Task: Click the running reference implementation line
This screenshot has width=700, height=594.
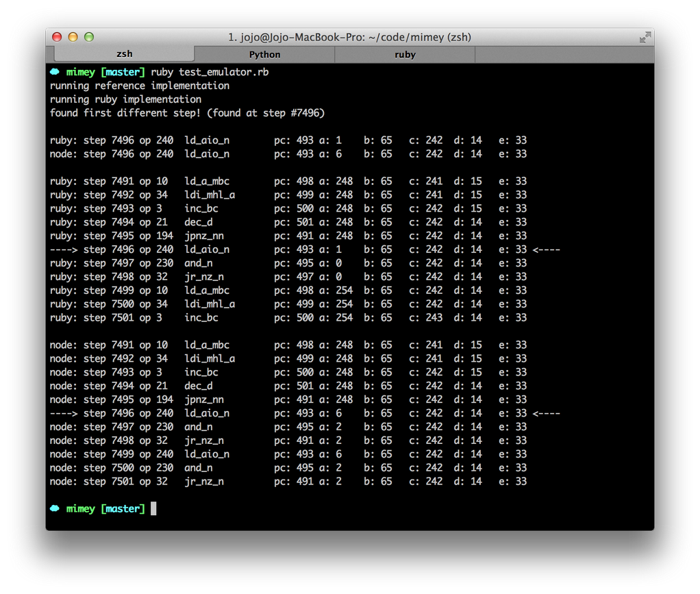Action: pyautogui.click(x=139, y=85)
